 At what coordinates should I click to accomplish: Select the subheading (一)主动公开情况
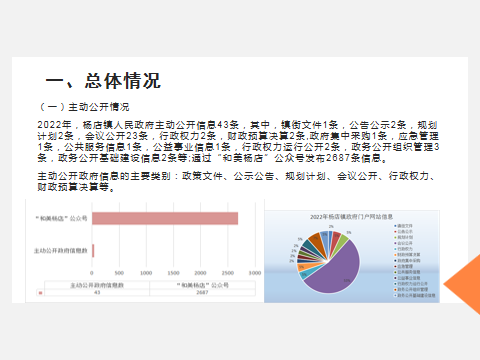click(x=84, y=107)
